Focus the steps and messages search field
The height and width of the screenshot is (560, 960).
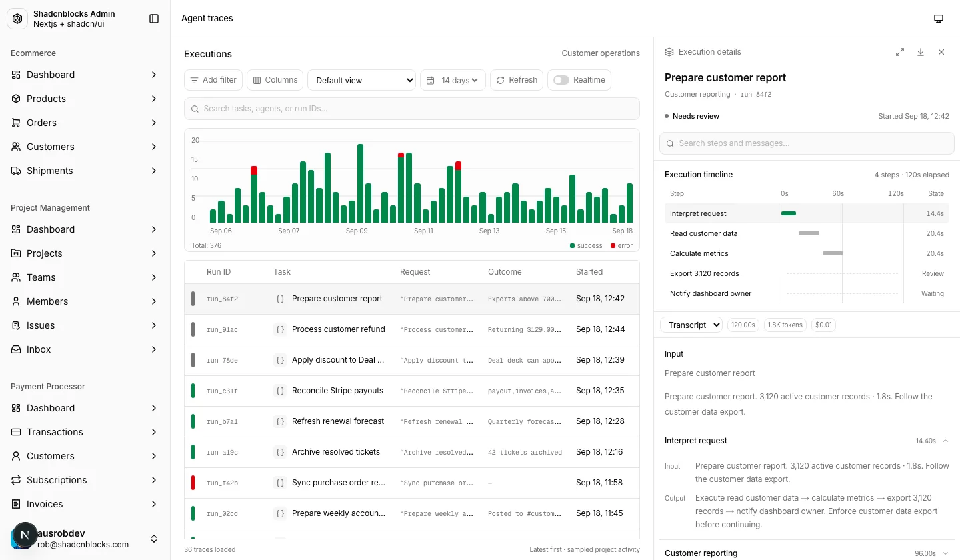807,143
